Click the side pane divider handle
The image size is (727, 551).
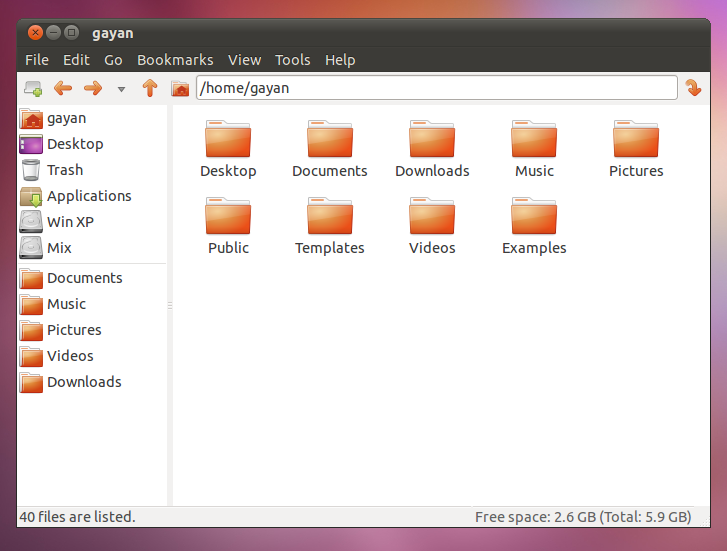point(170,304)
